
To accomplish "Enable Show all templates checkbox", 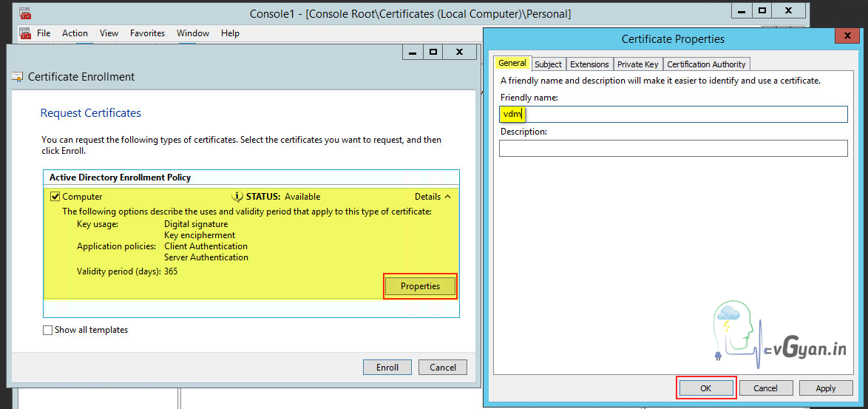I will click(48, 330).
